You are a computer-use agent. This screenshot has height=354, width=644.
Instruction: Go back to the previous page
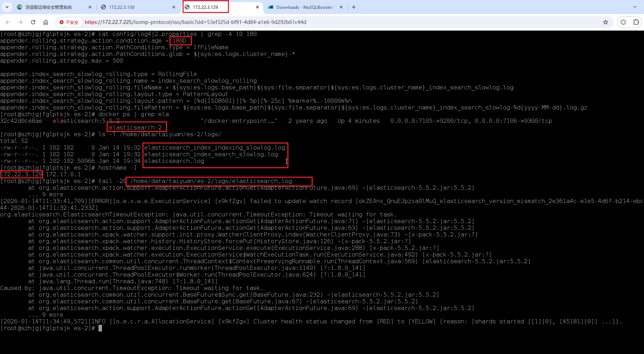click(x=8, y=22)
